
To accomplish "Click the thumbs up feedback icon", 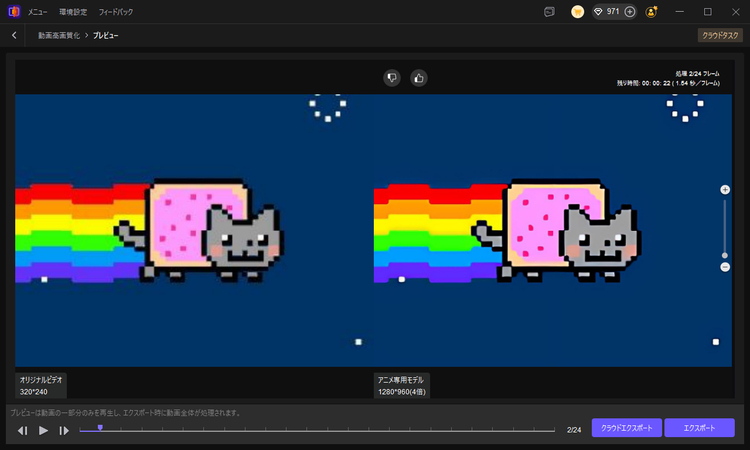I will point(419,77).
